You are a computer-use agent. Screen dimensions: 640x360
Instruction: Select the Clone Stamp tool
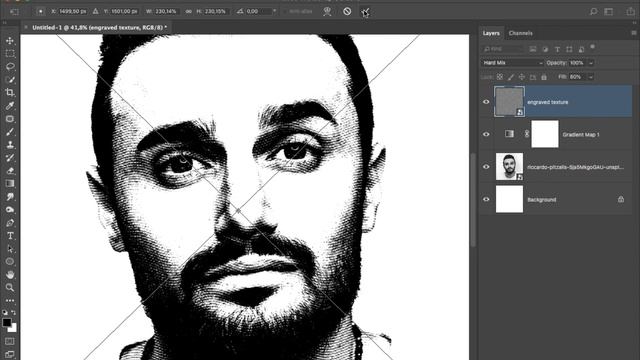tap(10, 145)
